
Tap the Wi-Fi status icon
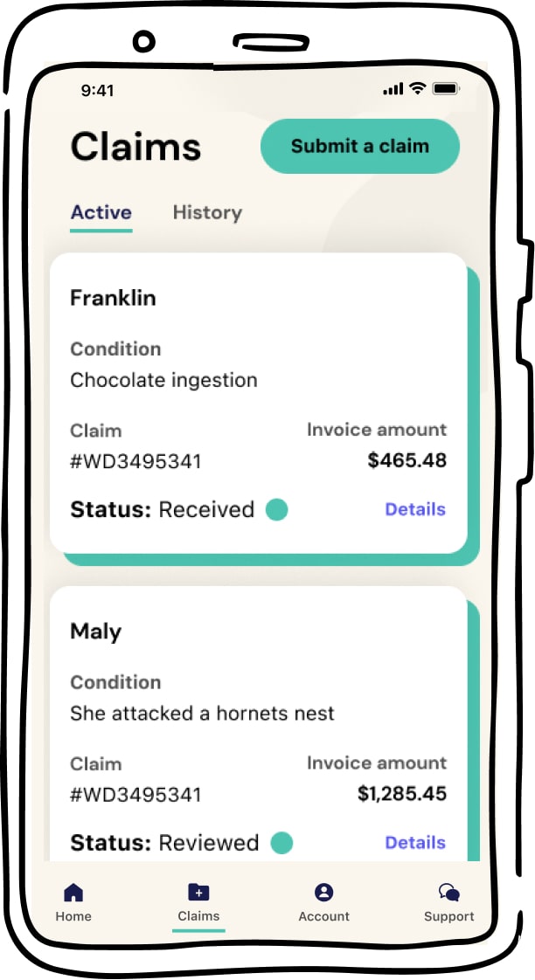[x=417, y=89]
